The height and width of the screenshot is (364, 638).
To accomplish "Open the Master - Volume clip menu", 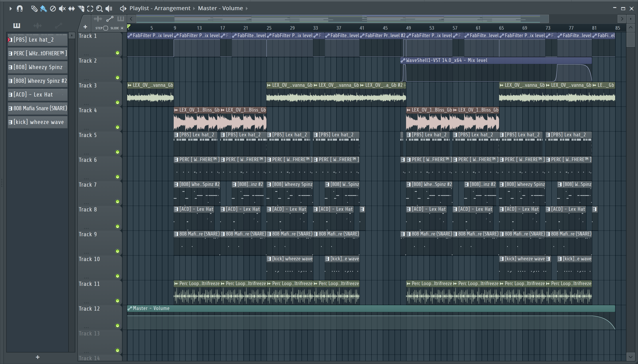I will (x=220, y=8).
